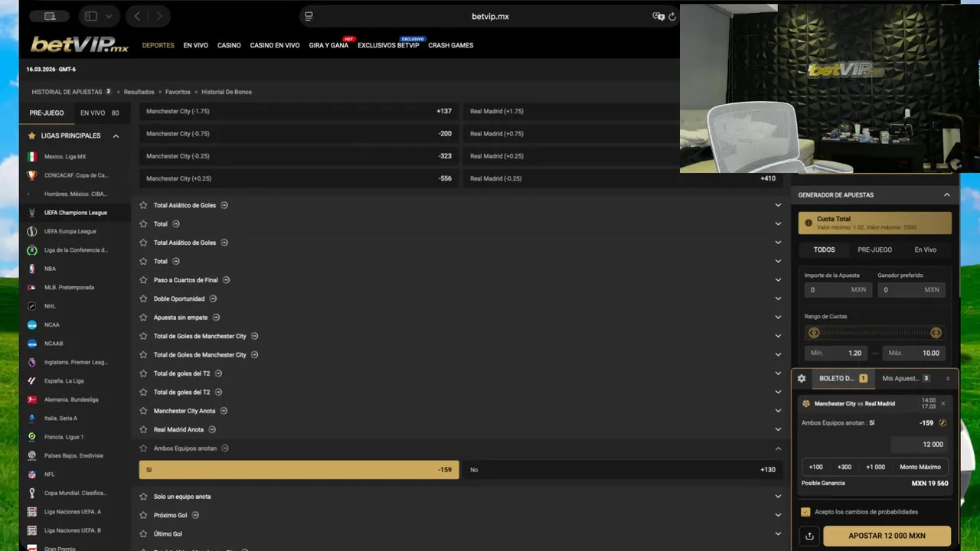Go back with browser back arrow
The height and width of the screenshot is (551, 980).
[x=137, y=16]
